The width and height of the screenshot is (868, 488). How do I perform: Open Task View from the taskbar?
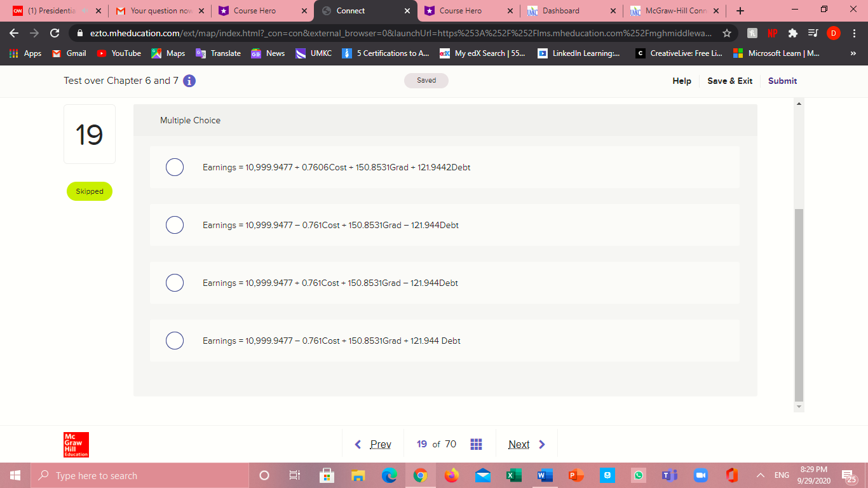point(295,475)
